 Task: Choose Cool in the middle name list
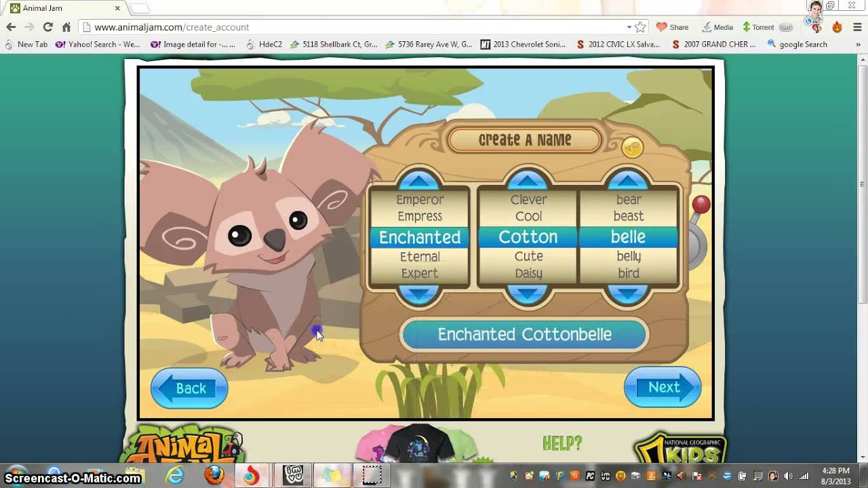pyautogui.click(x=528, y=216)
